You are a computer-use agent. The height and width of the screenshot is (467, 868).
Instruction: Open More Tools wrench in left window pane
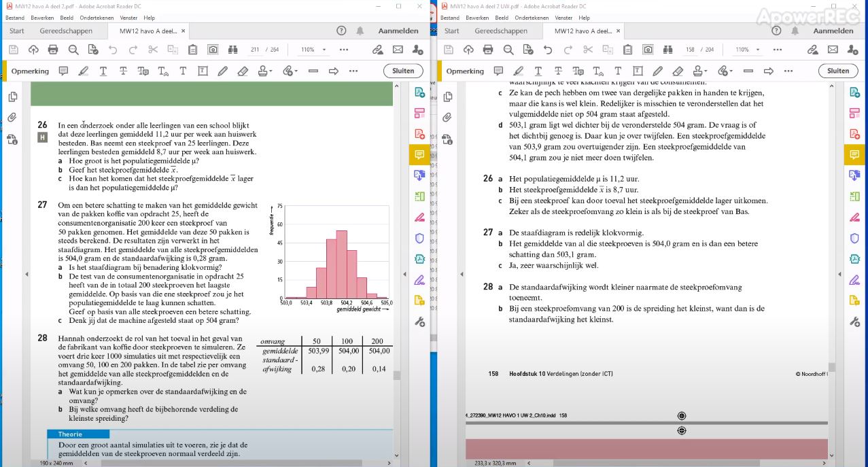coord(419,322)
